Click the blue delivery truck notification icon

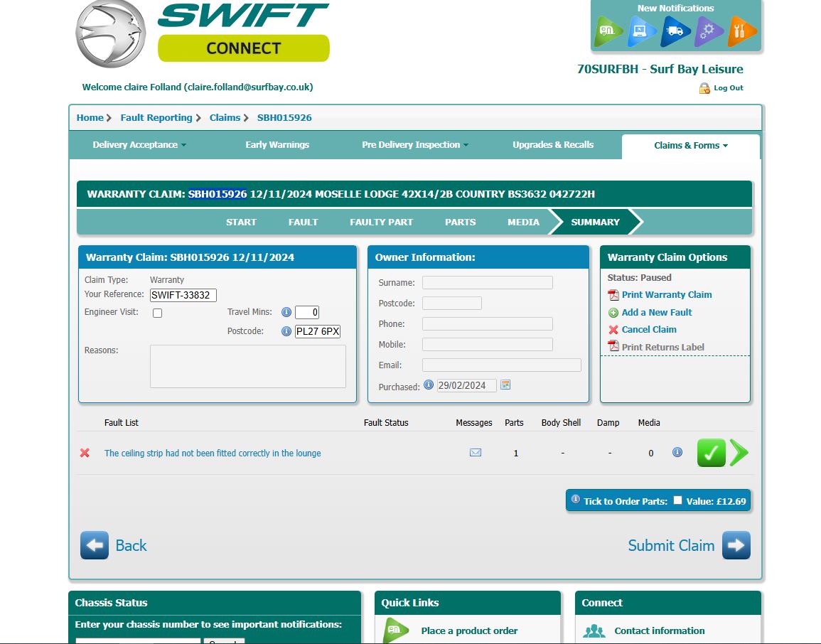675,31
